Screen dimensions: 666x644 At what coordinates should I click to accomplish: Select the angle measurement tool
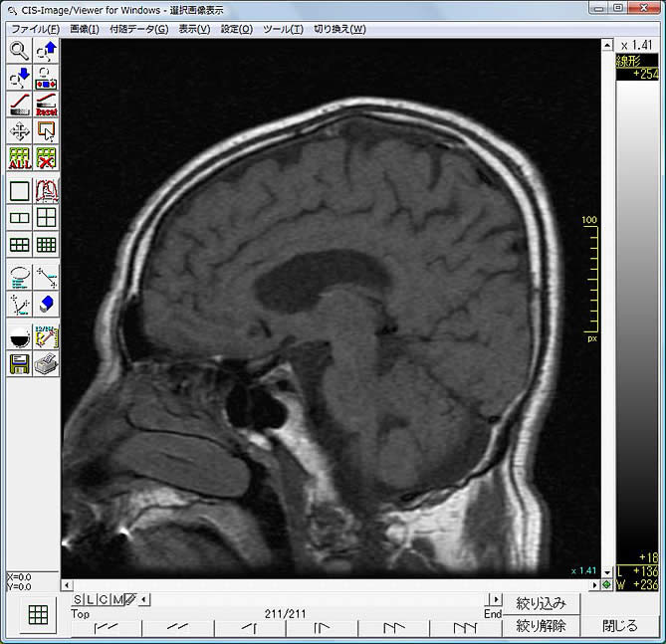pos(20,305)
